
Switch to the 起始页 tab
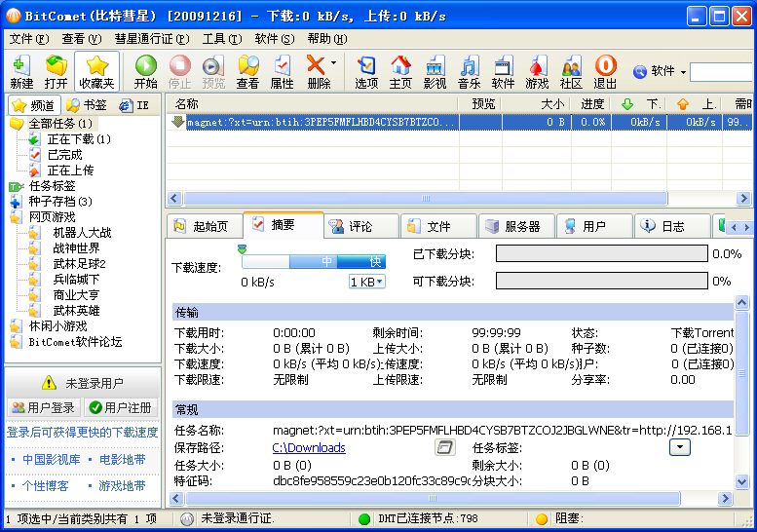point(204,226)
